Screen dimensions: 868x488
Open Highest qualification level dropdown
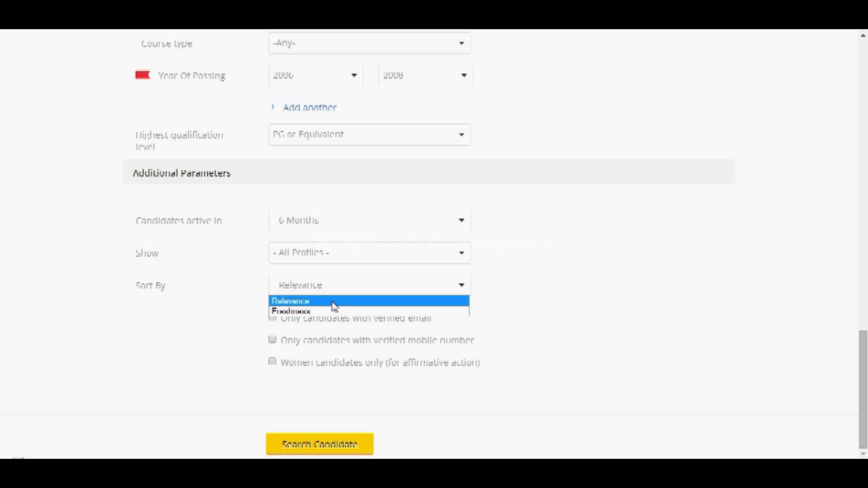[369, 134]
